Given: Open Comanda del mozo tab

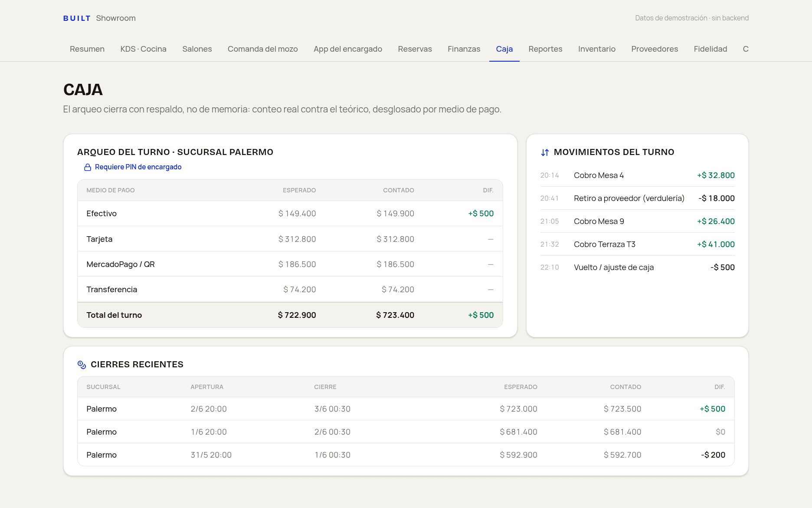Looking at the screenshot, I should (x=263, y=49).
